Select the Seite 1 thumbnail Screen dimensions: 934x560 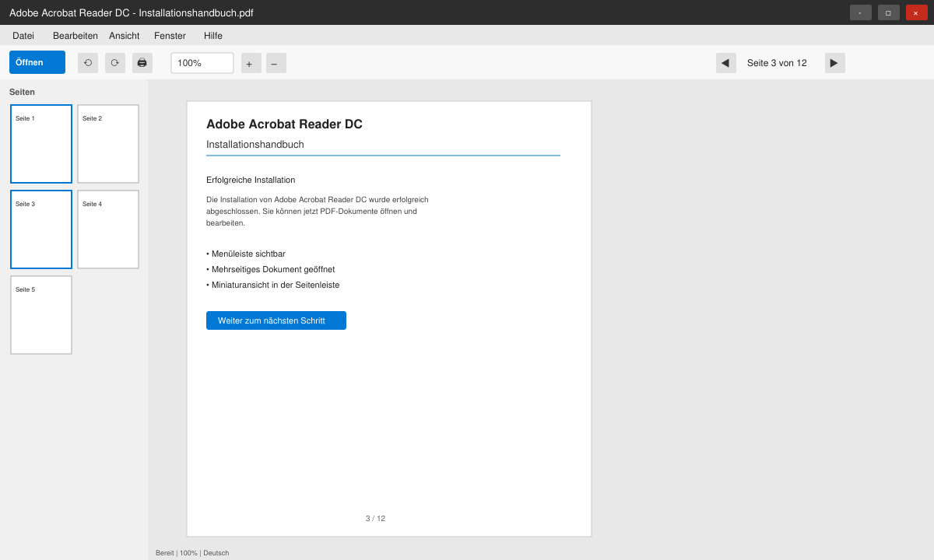pos(41,144)
